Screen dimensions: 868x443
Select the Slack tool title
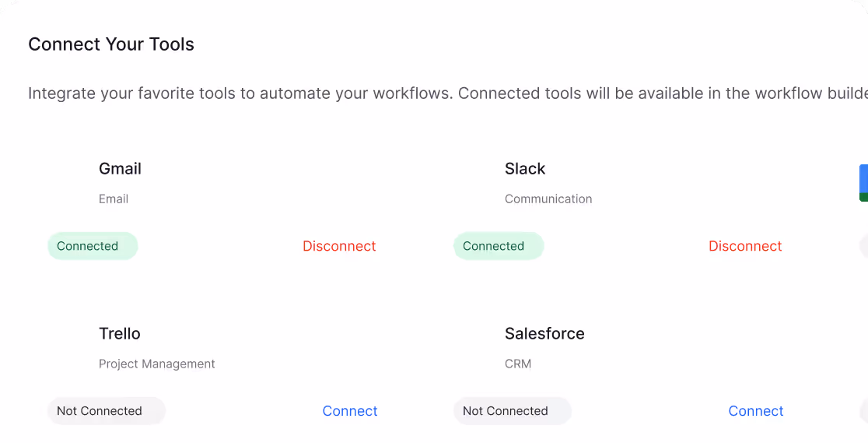click(x=525, y=168)
